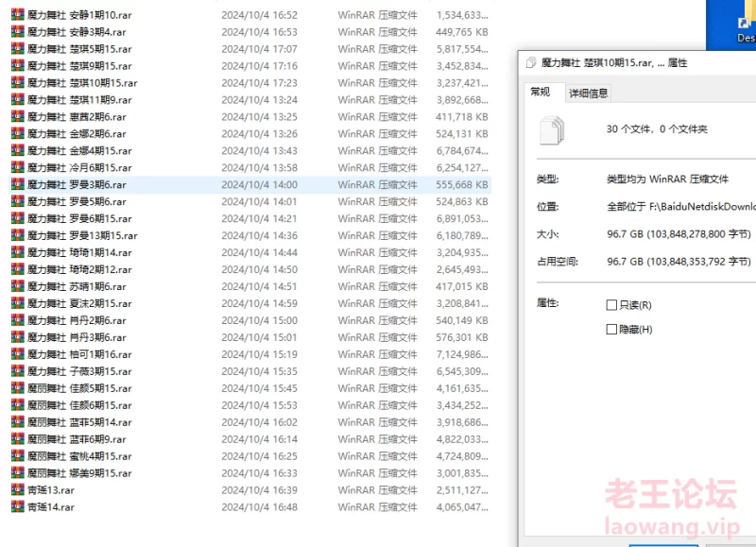The image size is (756, 547).
Task: Select the archive icon of 夏沫2期15.rar
Action: click(18, 302)
